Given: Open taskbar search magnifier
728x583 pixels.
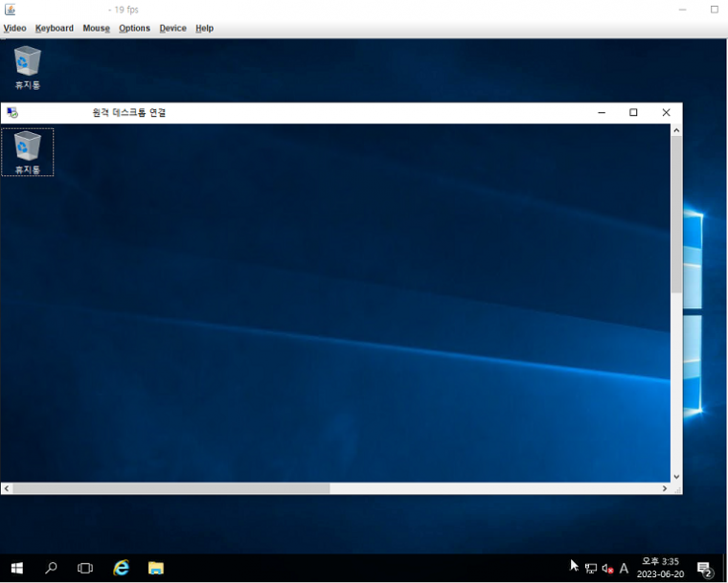Looking at the screenshot, I should [51, 568].
